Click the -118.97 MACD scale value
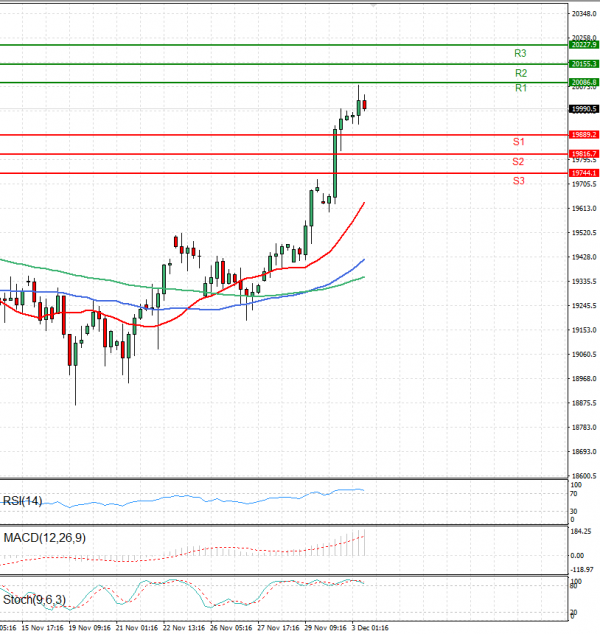This screenshot has width=600, height=634. point(582,570)
